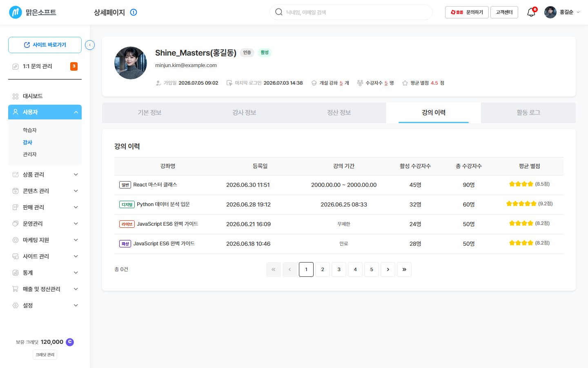Click the 마케팅 지원 icon
Screen dimensions: 588x368
pos(16,240)
